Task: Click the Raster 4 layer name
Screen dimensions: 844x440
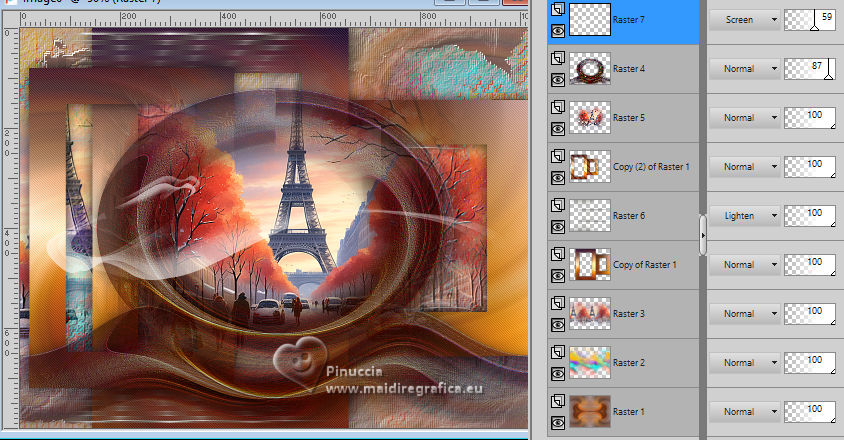Action: click(629, 69)
